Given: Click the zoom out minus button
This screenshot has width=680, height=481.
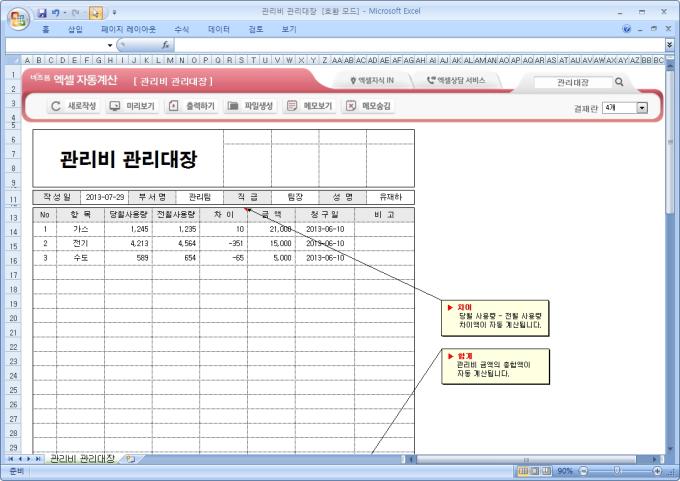Looking at the screenshot, I should coord(583,471).
